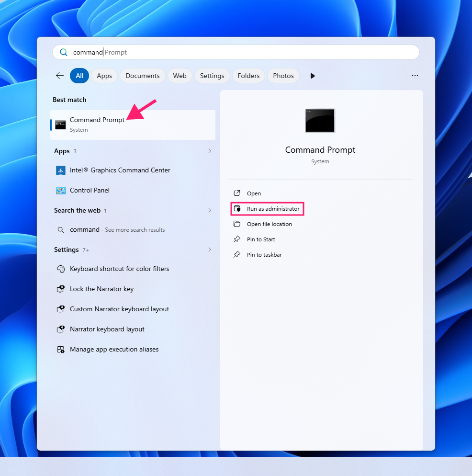Expand the Apps results section chevron
The image size is (472, 476).
click(210, 151)
